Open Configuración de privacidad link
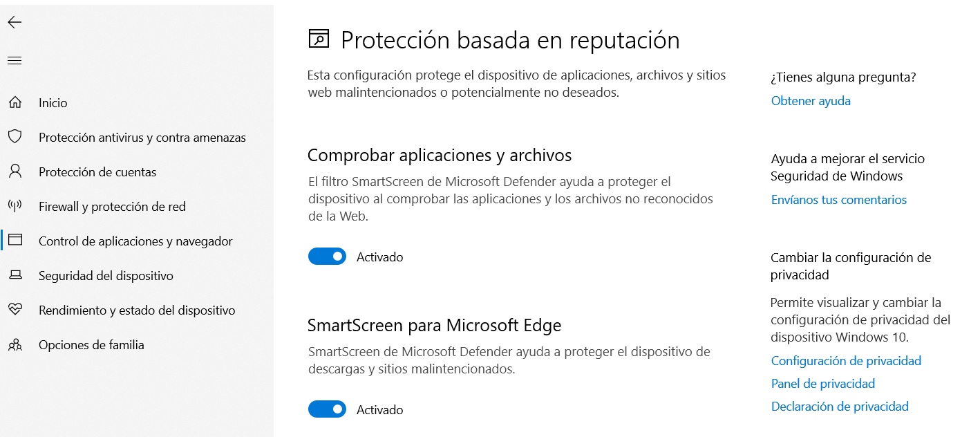The height and width of the screenshot is (437, 980). [846, 361]
